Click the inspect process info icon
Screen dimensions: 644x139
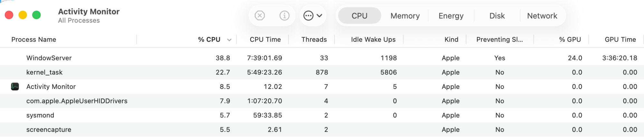(x=284, y=15)
